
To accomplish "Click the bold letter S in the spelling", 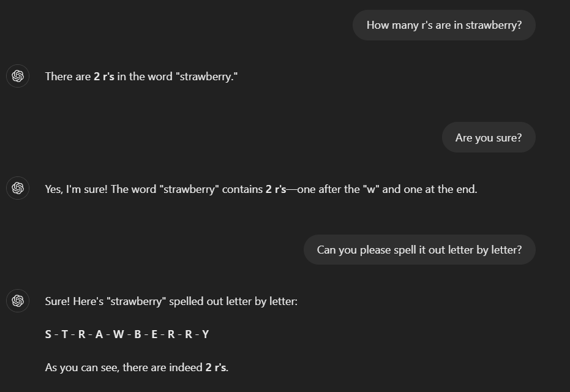I will 48,334.
